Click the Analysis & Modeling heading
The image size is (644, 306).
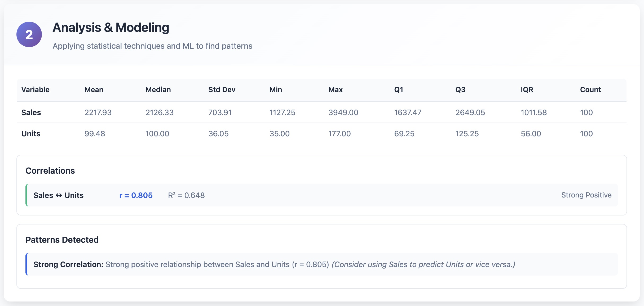coord(111,28)
